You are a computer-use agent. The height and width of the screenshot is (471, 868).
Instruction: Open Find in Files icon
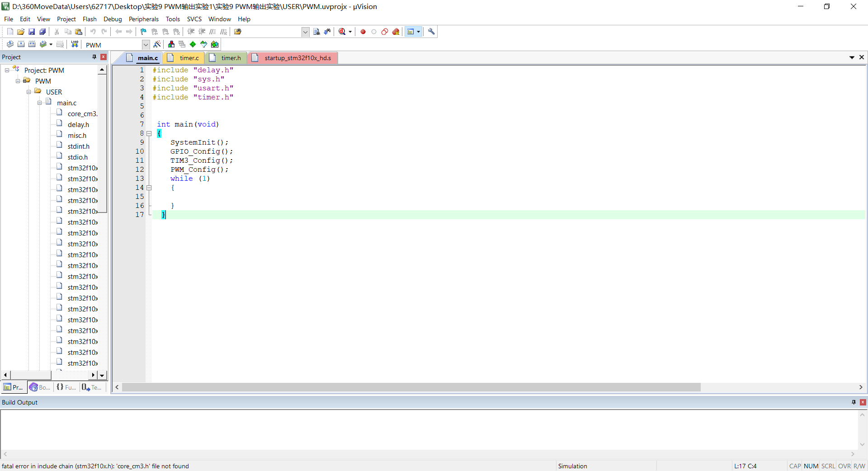coord(238,32)
